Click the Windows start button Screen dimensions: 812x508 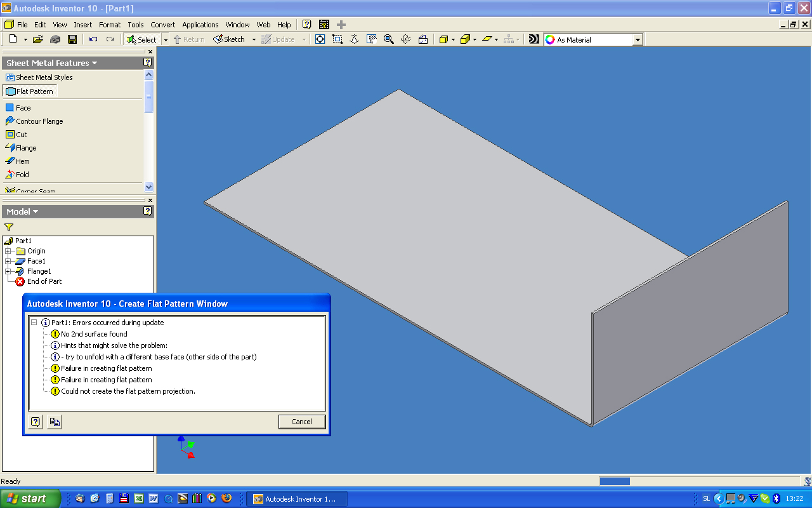(30, 498)
